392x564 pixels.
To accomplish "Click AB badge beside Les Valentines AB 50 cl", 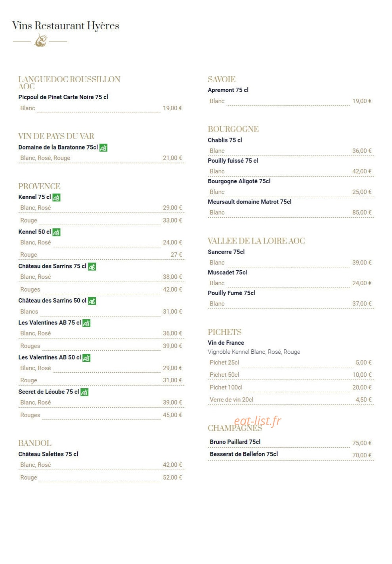I will pos(86,358).
